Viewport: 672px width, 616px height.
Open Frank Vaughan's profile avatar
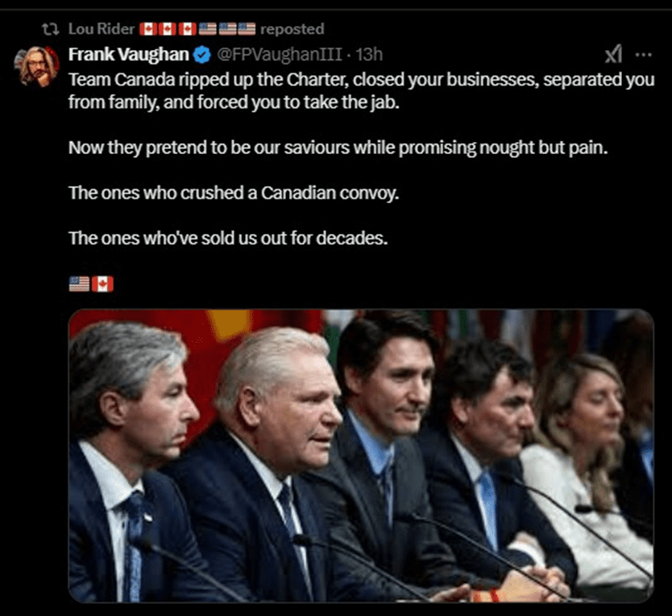pyautogui.click(x=36, y=66)
